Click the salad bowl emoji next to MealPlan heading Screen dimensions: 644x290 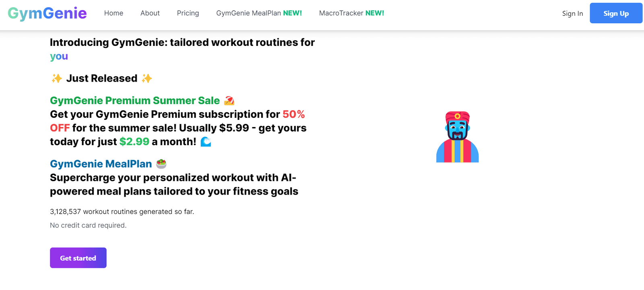tap(161, 164)
